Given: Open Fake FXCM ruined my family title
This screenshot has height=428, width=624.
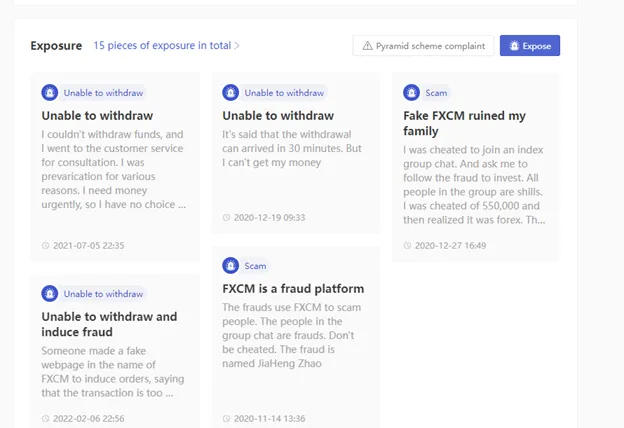Looking at the screenshot, I should pos(464,123).
